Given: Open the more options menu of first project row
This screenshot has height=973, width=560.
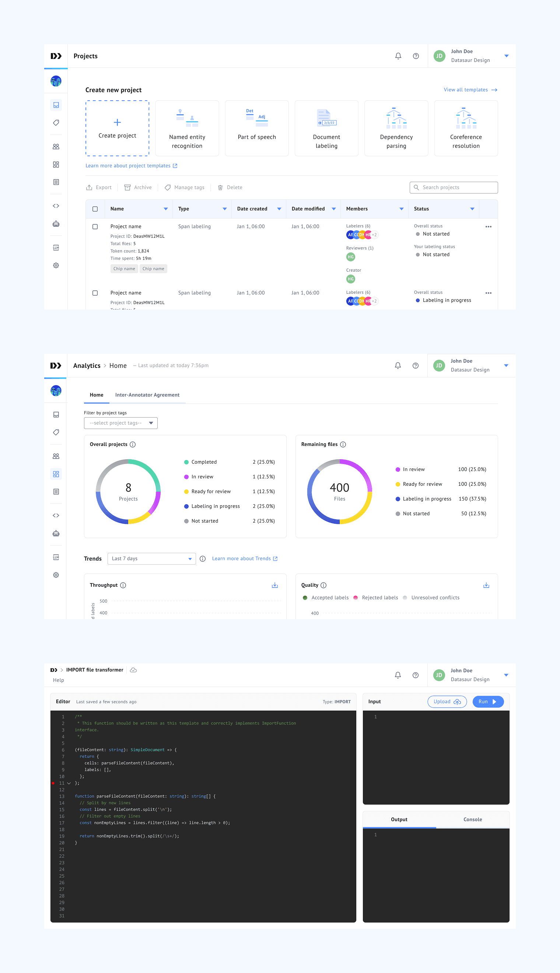Looking at the screenshot, I should (489, 227).
